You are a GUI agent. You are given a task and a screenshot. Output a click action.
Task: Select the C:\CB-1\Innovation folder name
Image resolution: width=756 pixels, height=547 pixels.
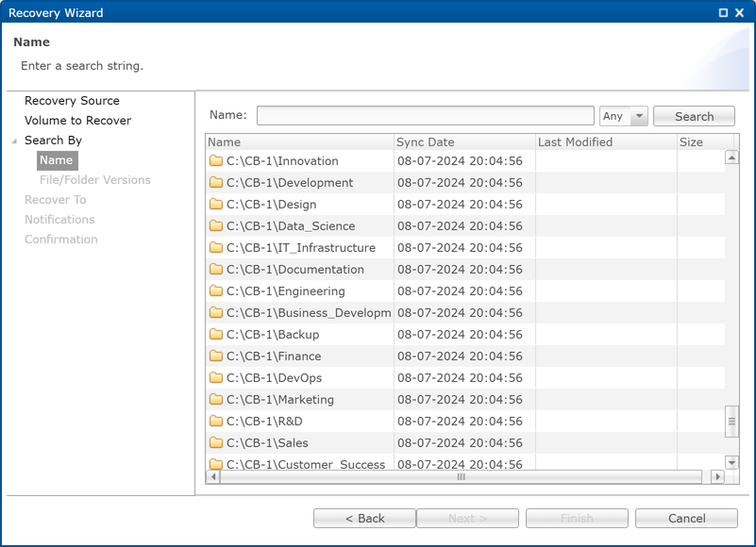click(282, 161)
